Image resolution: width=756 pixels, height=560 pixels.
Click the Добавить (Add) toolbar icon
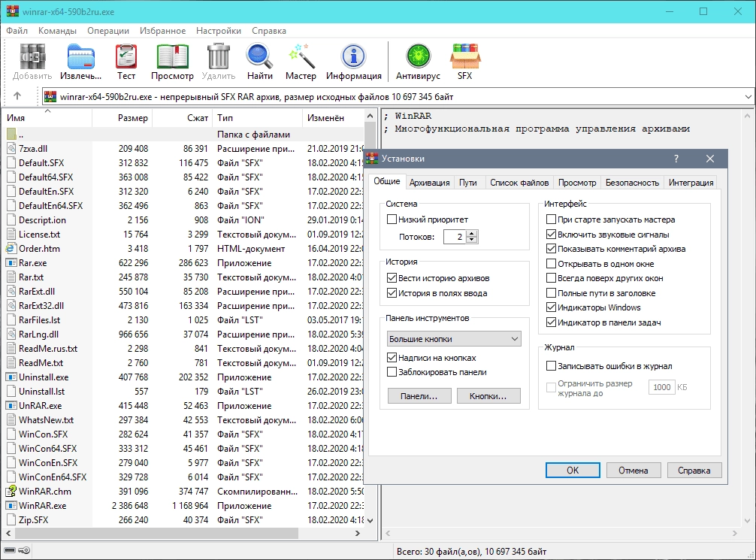pyautogui.click(x=32, y=56)
